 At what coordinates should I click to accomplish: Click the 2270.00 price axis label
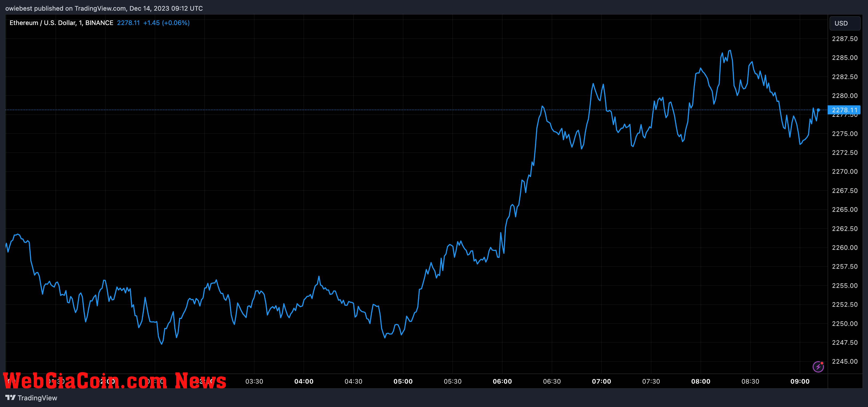point(845,172)
